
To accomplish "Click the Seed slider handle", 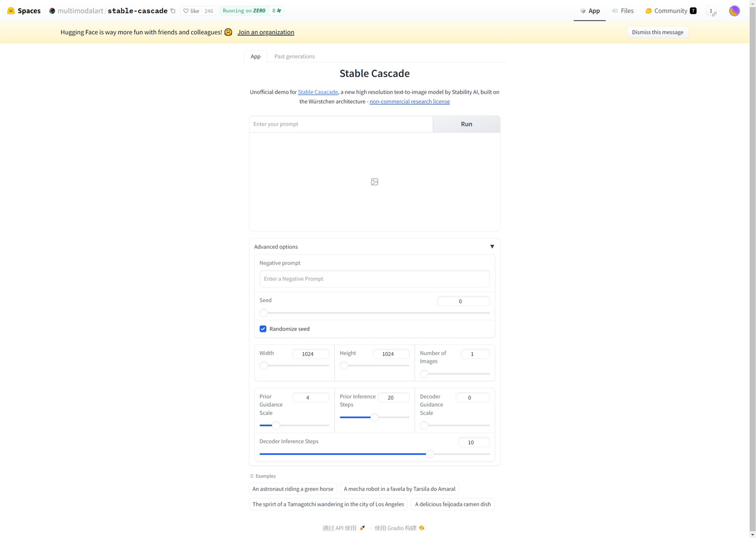I will point(264,313).
